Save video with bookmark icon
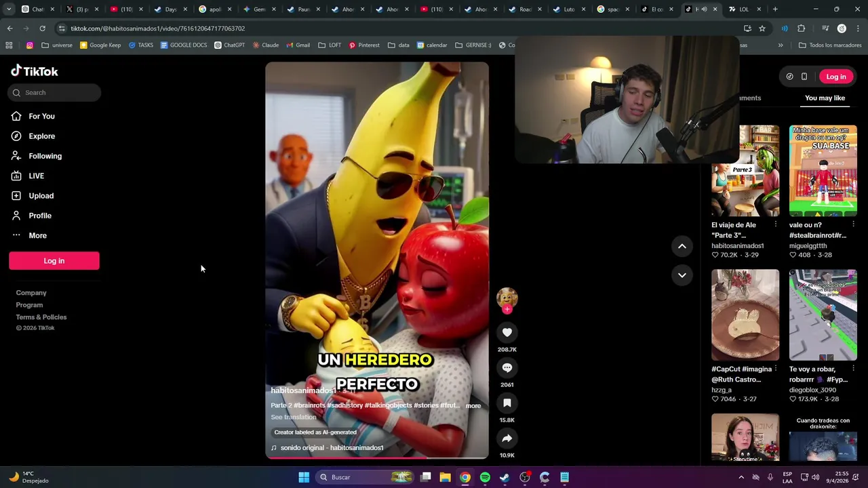The image size is (868, 488). tap(507, 403)
